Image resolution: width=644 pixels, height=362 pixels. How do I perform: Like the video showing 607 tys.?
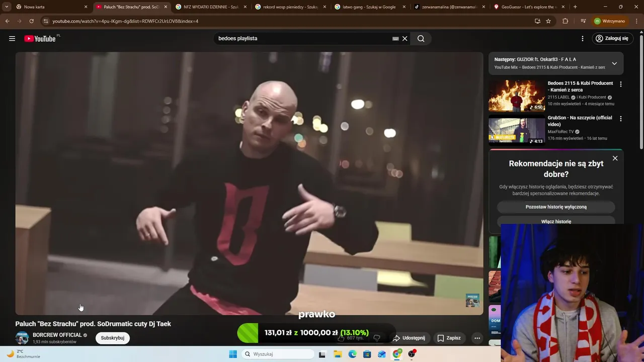pos(351,338)
